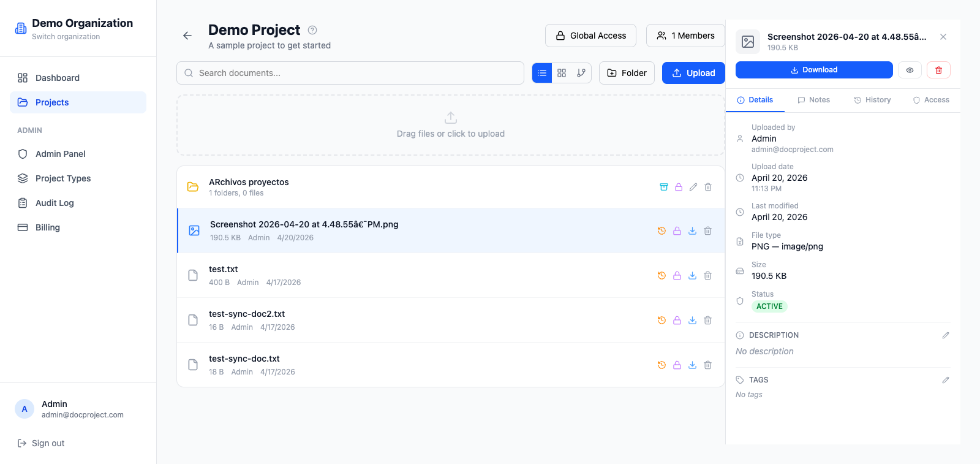
Task: Lock test-sync-doc2.txt
Action: pyautogui.click(x=677, y=321)
